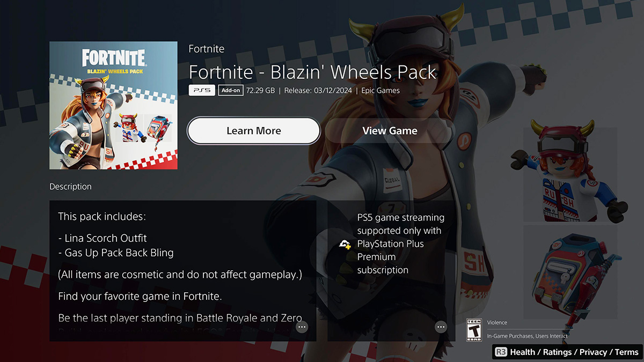Viewport: 644px width, 362px height.
Task: Click the 72.29 GB file size
Action: 260,91
